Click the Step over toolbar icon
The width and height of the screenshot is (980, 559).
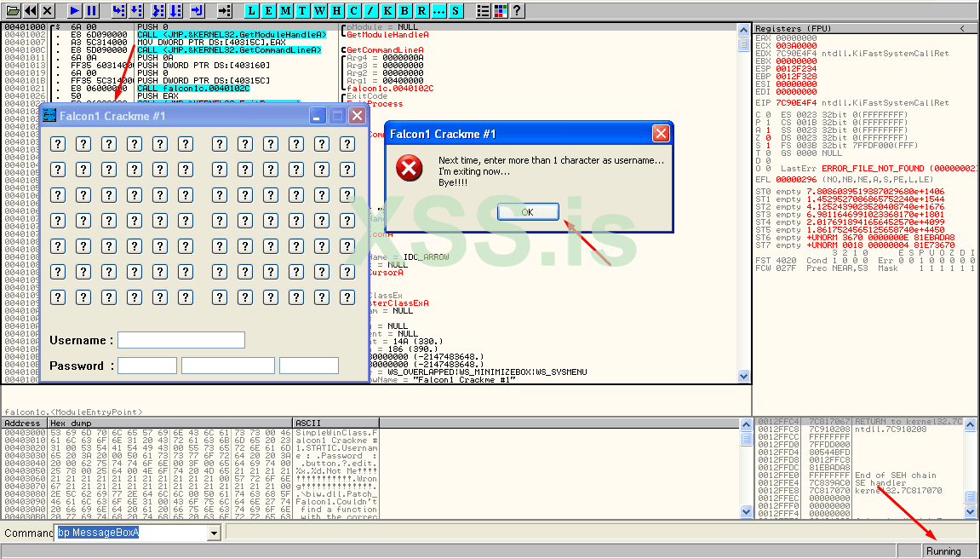click(x=136, y=10)
